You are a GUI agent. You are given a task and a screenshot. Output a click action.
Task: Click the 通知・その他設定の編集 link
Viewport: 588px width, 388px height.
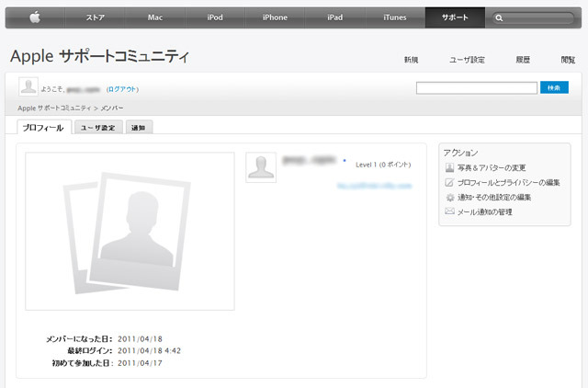coord(494,197)
